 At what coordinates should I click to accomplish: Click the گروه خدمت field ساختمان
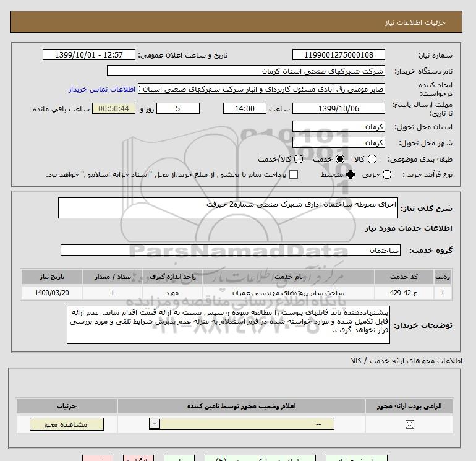(x=231, y=250)
